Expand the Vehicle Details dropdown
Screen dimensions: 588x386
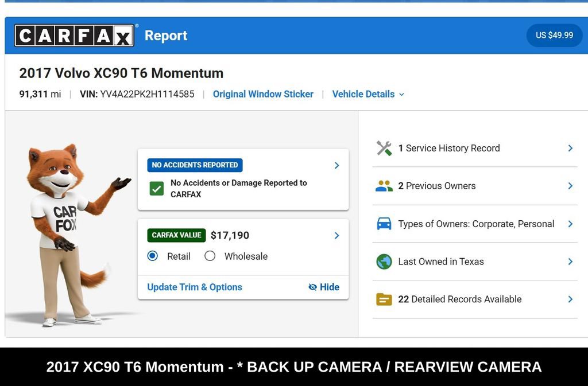[368, 94]
